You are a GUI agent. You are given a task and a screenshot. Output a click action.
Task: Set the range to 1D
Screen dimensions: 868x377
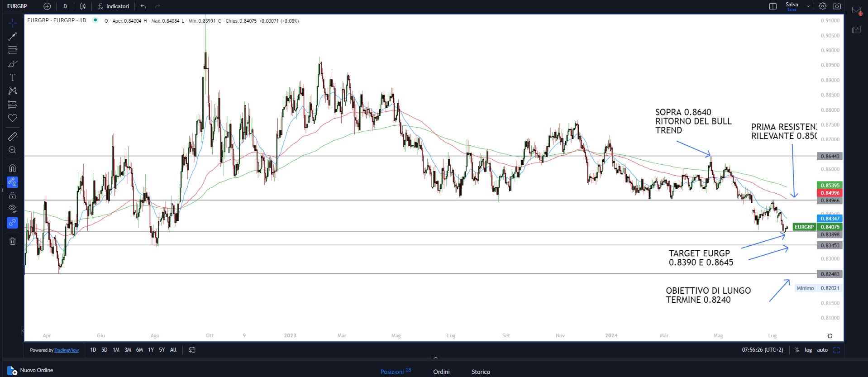tap(93, 350)
